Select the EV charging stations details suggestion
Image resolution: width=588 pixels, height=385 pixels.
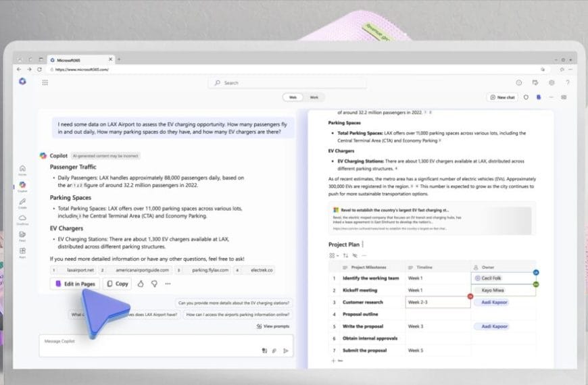(234, 303)
